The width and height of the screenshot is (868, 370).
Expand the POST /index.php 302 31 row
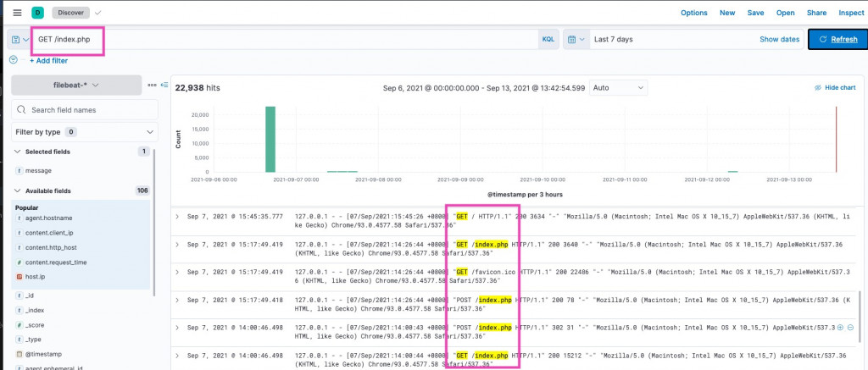(x=177, y=328)
